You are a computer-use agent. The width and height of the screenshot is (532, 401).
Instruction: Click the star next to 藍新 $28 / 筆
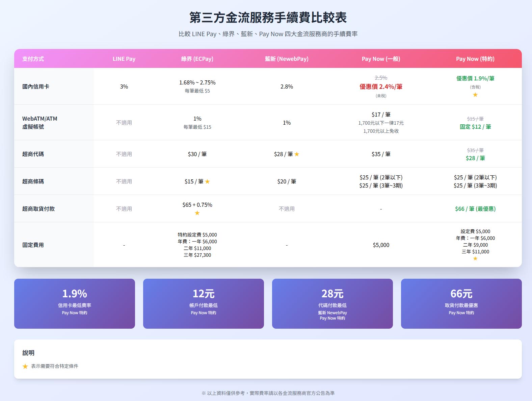[x=297, y=154]
